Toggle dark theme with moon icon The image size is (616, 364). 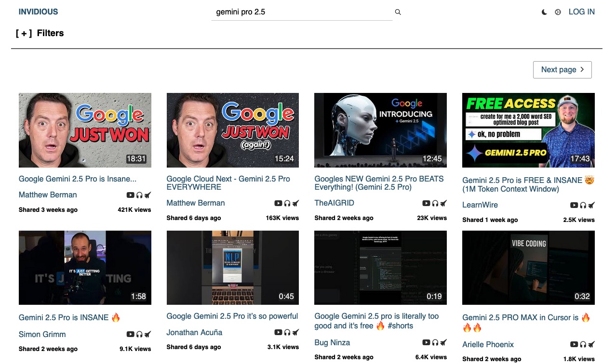coord(544,12)
